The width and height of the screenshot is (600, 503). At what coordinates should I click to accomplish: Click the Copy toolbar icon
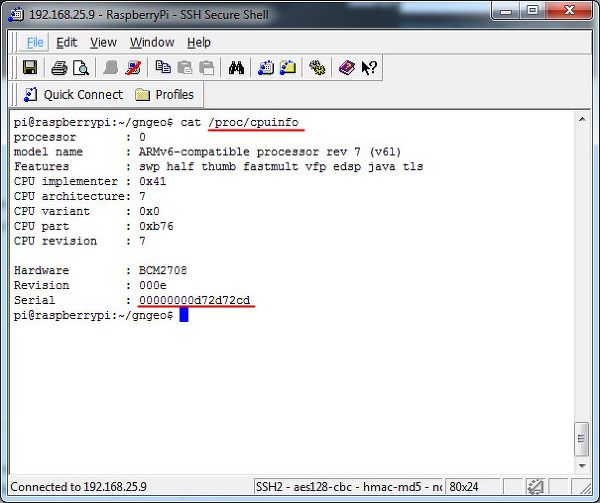(163, 67)
